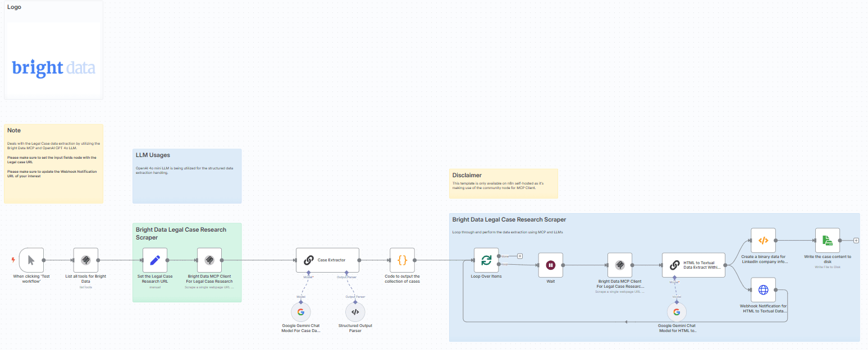Select the MCP Client node after Wait
The height and width of the screenshot is (350, 868).
click(x=620, y=265)
